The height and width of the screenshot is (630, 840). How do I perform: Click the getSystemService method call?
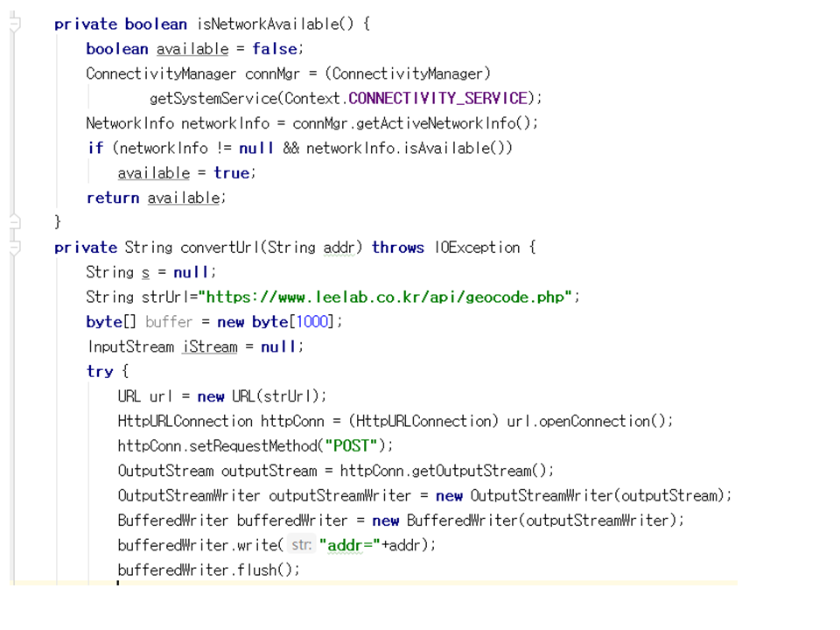[215, 98]
